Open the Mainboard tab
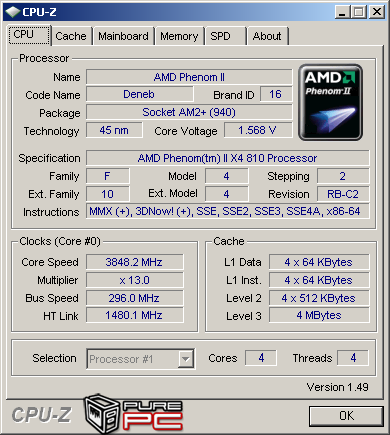Viewport: 390px width, 435px height. pyautogui.click(x=123, y=36)
